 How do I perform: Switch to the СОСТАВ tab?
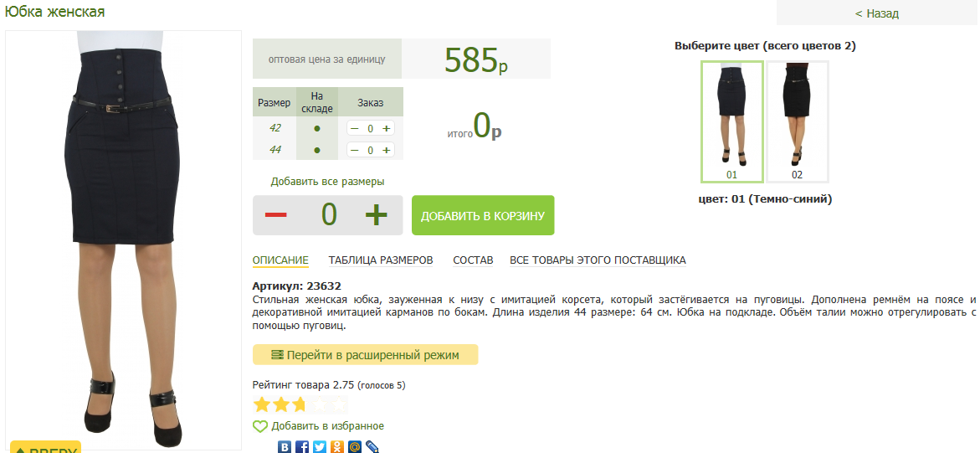473,260
